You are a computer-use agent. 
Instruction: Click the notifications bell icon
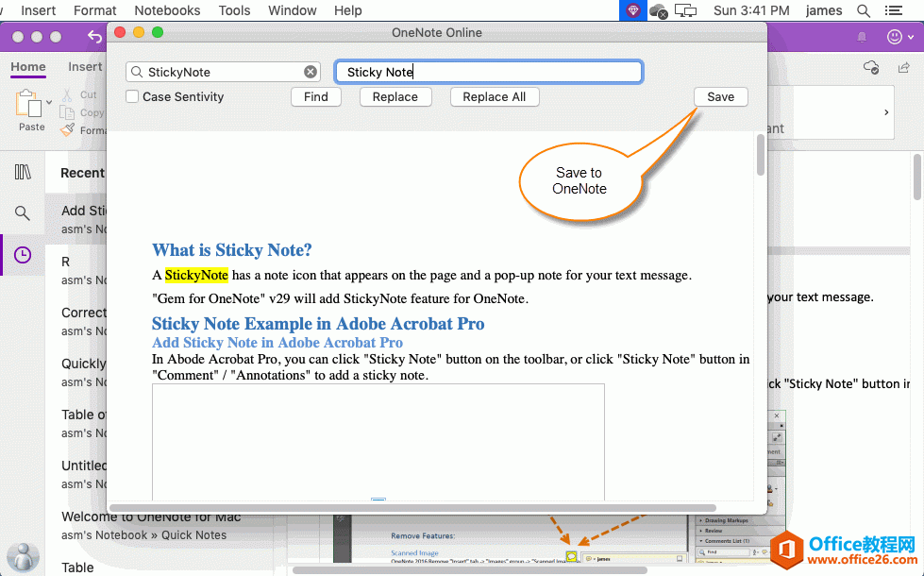pos(861,37)
